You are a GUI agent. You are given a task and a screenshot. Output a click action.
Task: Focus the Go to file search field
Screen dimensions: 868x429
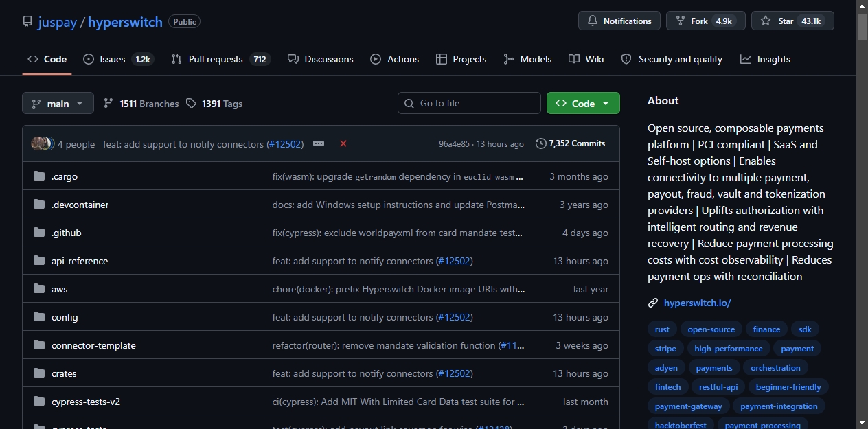(x=469, y=103)
